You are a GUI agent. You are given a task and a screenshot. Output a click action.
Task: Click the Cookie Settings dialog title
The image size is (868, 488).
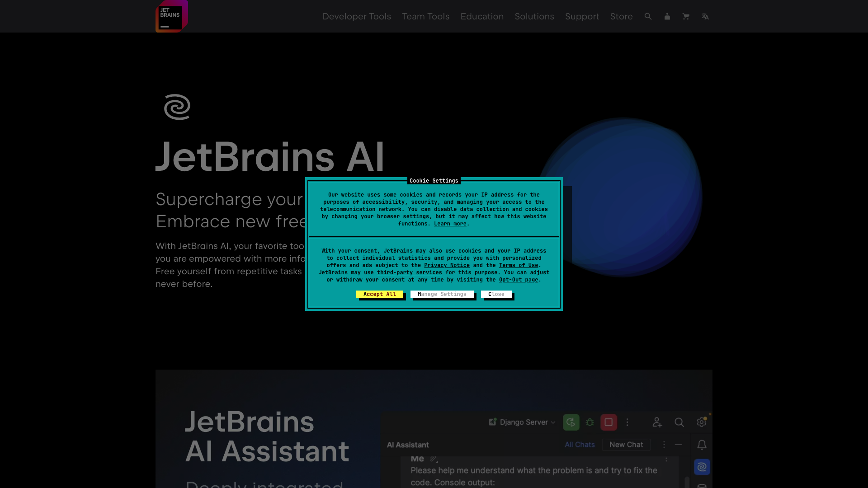[x=434, y=181]
